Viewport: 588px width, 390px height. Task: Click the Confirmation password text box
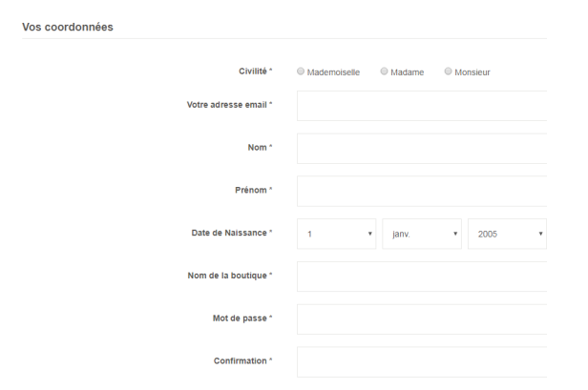[x=422, y=361]
